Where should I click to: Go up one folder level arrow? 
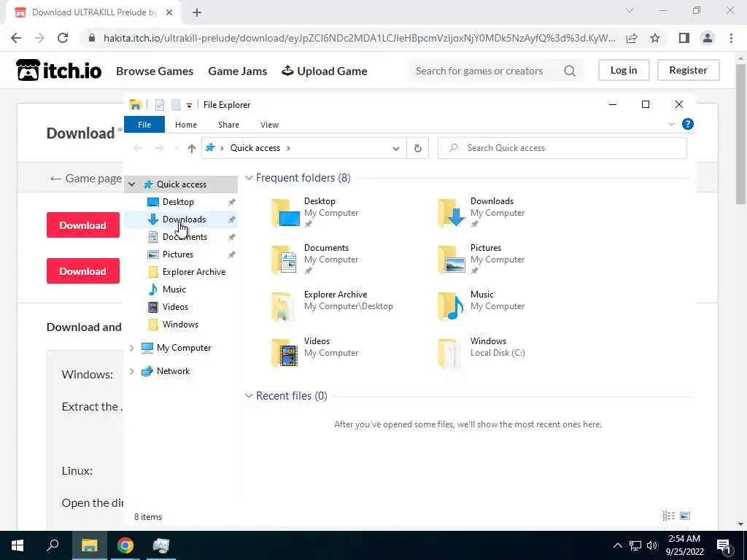[x=192, y=148]
